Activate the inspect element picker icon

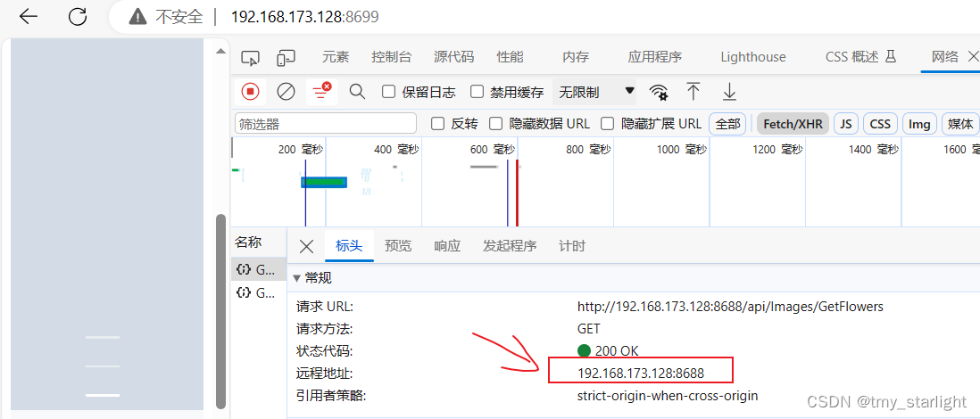click(x=250, y=58)
